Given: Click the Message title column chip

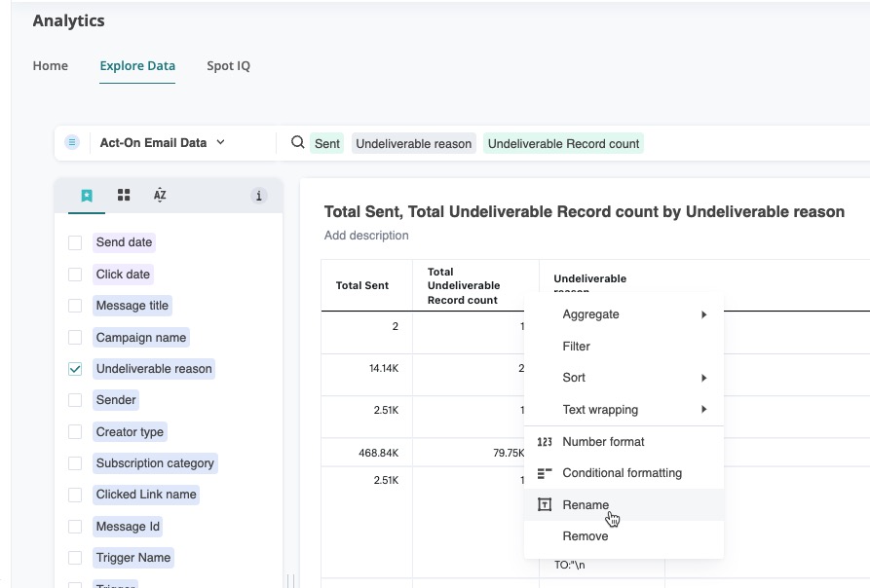Looking at the screenshot, I should pos(132,306).
